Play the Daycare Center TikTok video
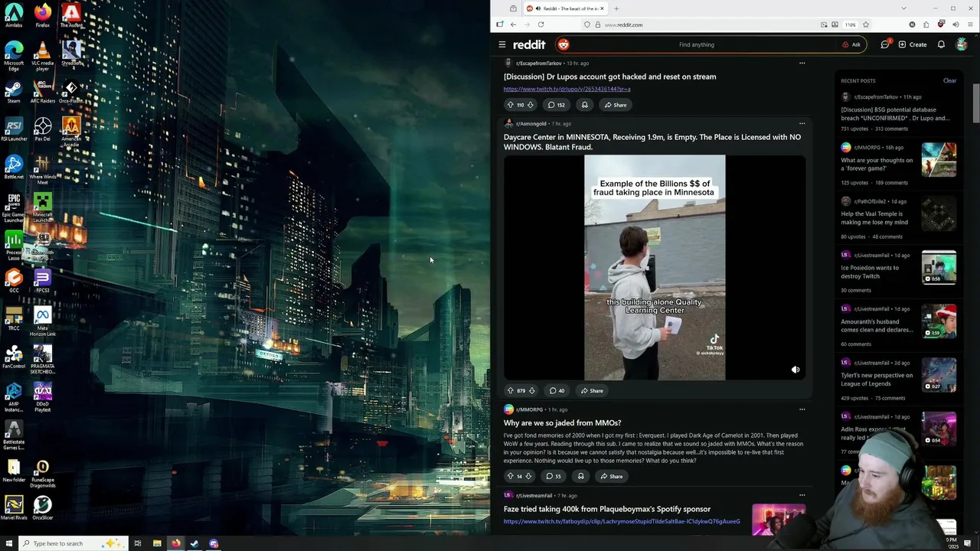The image size is (980, 551). [655, 268]
